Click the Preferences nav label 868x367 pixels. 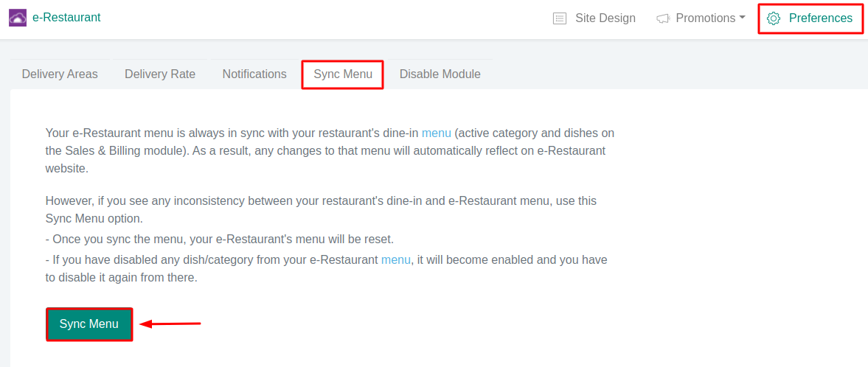[x=821, y=18]
